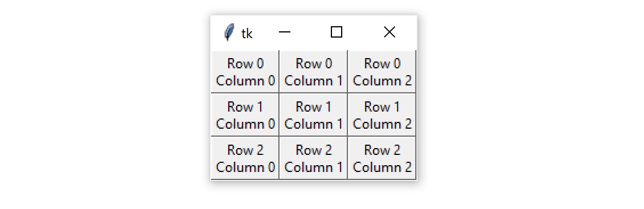Click 'Column 2' text below 'Row 0'
The height and width of the screenshot is (209, 644).
382,81
